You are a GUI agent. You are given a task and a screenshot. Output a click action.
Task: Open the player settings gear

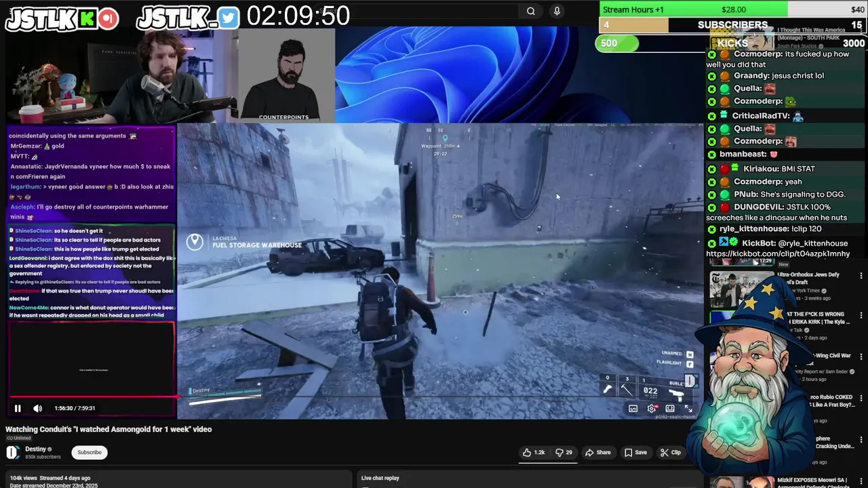click(652, 408)
